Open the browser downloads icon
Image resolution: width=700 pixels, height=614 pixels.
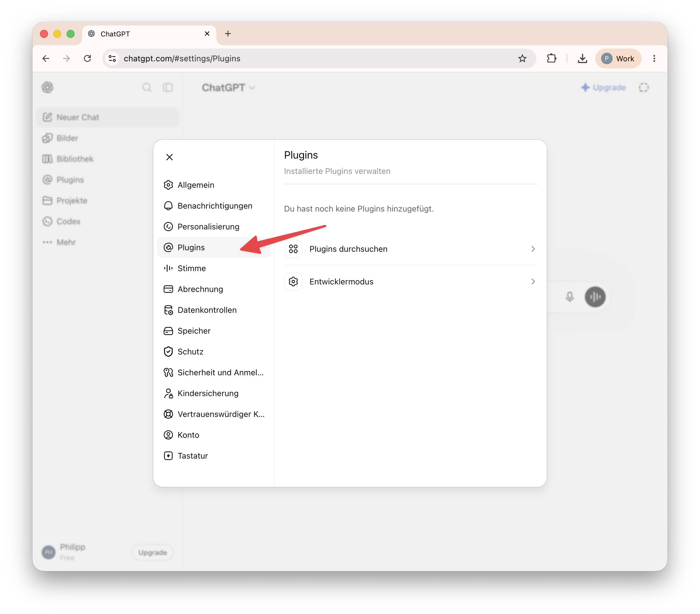582,58
